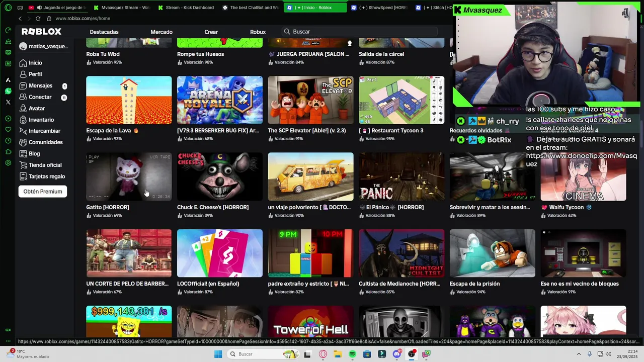This screenshot has width=644, height=362.
Task: Open the Avatar editor from the sidebar
Action: click(32, 109)
